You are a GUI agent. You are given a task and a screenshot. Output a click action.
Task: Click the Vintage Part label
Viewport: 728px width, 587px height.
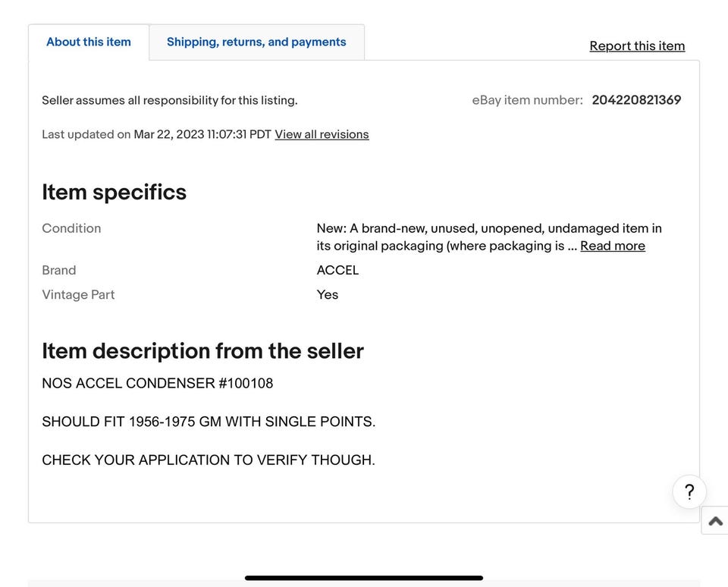78,295
